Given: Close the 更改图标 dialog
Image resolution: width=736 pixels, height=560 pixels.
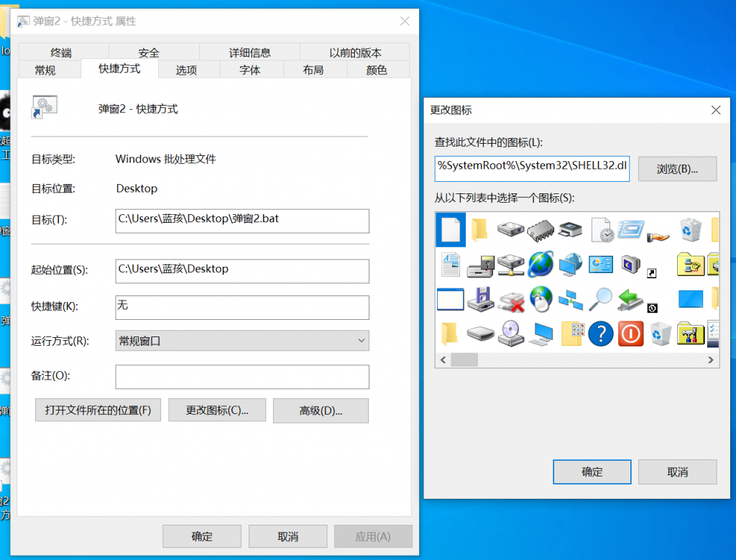Looking at the screenshot, I should [x=716, y=110].
